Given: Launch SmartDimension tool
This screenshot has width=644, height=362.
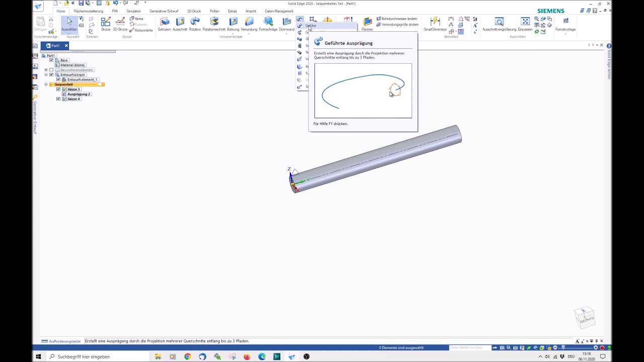Looking at the screenshot, I should click(435, 24).
